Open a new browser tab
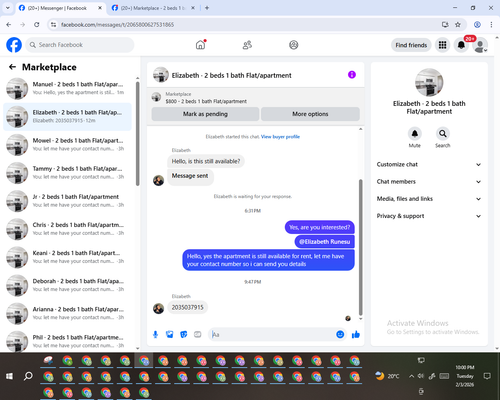This screenshot has width=500, height=400. pyautogui.click(x=207, y=8)
